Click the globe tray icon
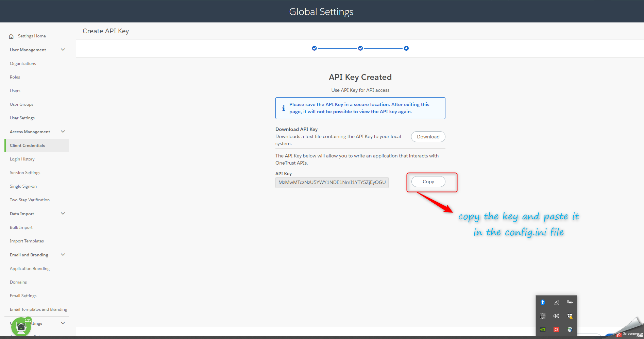Viewport: 644px width, 339px height. click(x=570, y=329)
